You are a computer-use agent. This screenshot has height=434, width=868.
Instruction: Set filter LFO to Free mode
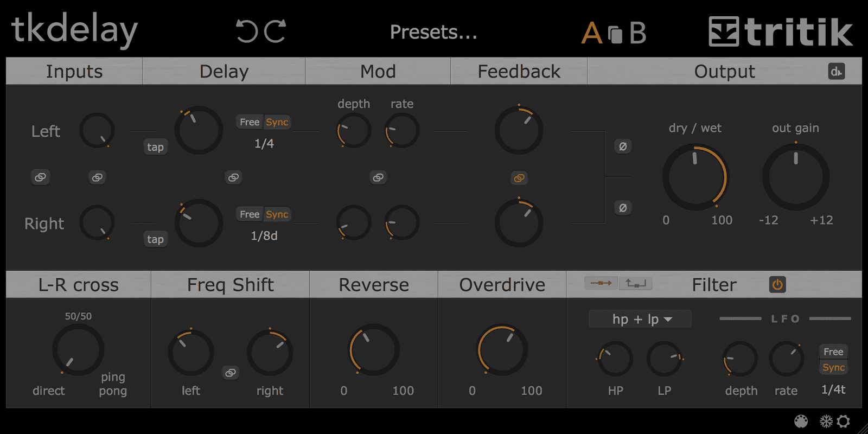click(833, 352)
